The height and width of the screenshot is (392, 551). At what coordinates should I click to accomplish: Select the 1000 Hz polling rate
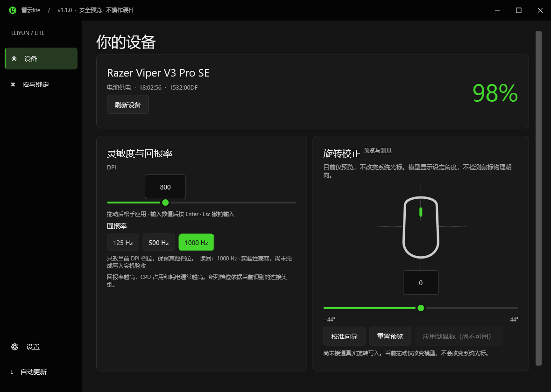(x=197, y=242)
